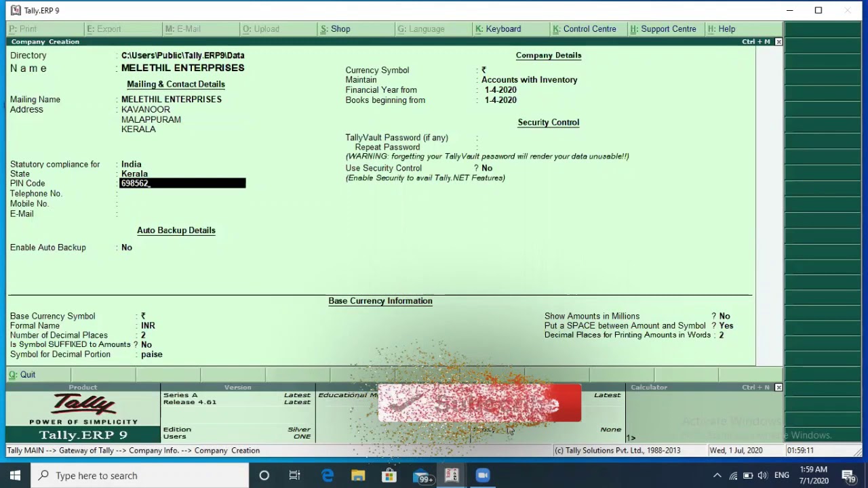Launch Microsoft Edge from the taskbar
This screenshot has height=488, width=868.
pos(327,476)
